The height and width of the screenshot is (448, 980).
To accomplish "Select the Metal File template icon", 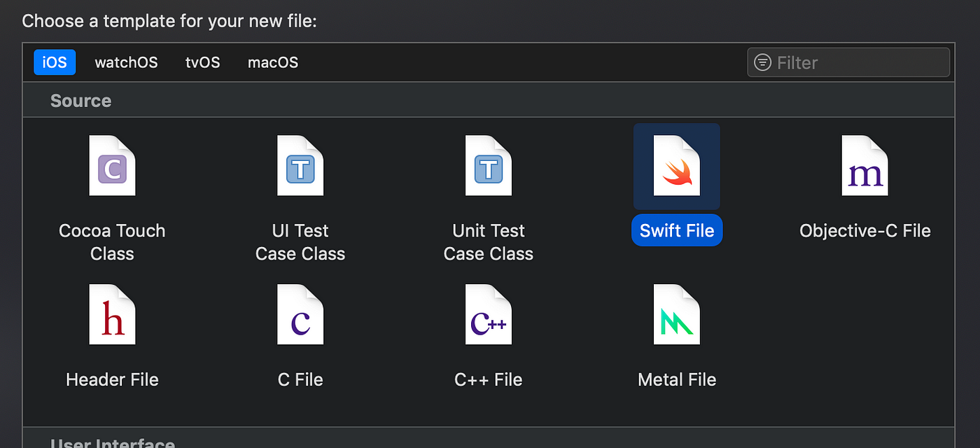I will pyautogui.click(x=677, y=314).
